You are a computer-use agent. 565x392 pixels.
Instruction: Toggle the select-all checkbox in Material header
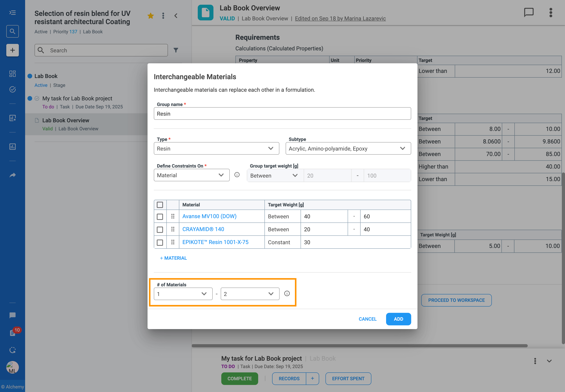[160, 205]
